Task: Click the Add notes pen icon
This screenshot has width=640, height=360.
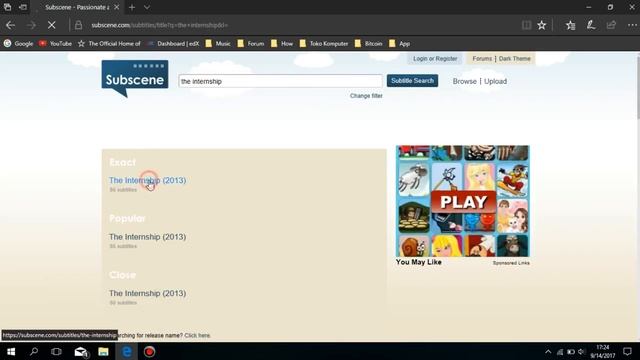Action: pyautogui.click(x=591, y=25)
